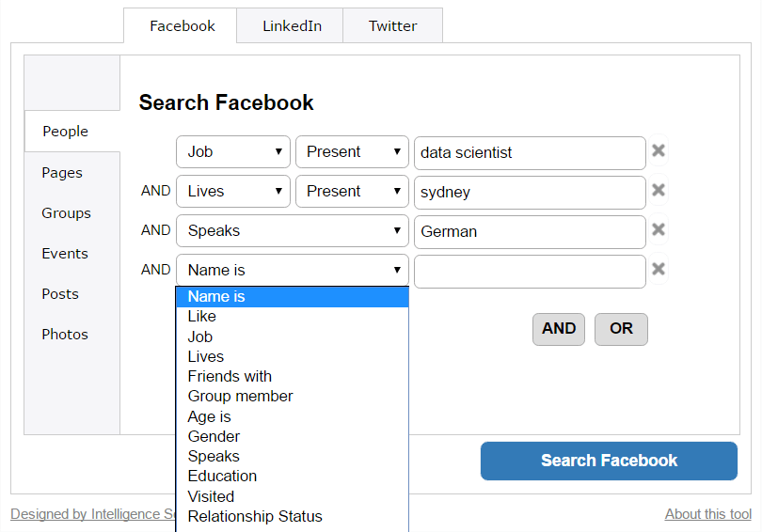This screenshot has width=762, height=532.
Task: Choose 'Education' option
Action: (x=292, y=477)
